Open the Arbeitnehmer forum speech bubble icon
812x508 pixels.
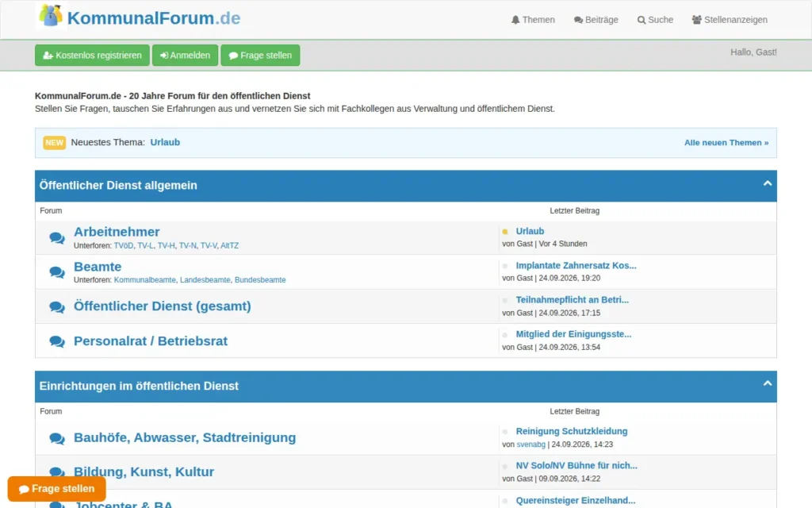click(57, 238)
